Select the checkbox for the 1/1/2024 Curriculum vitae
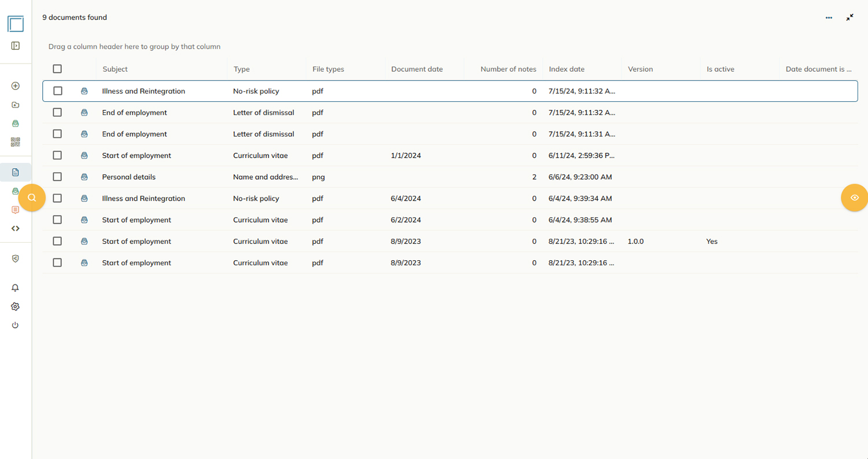 [x=57, y=156]
